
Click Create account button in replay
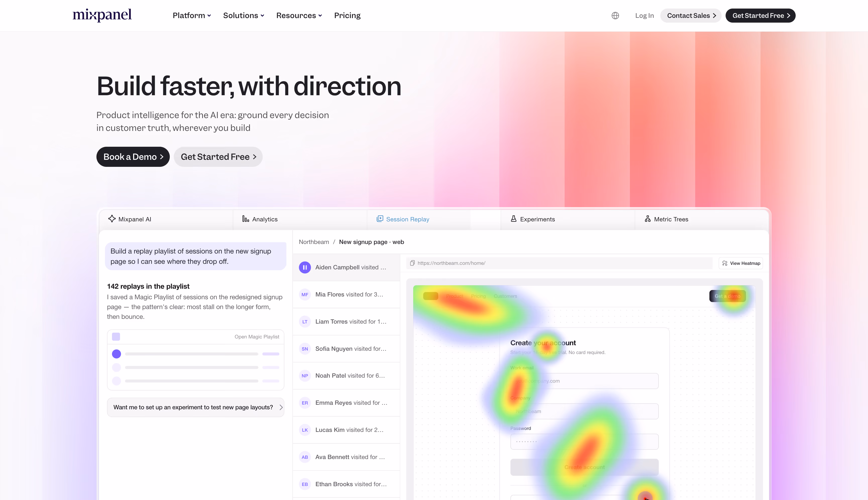(x=584, y=467)
